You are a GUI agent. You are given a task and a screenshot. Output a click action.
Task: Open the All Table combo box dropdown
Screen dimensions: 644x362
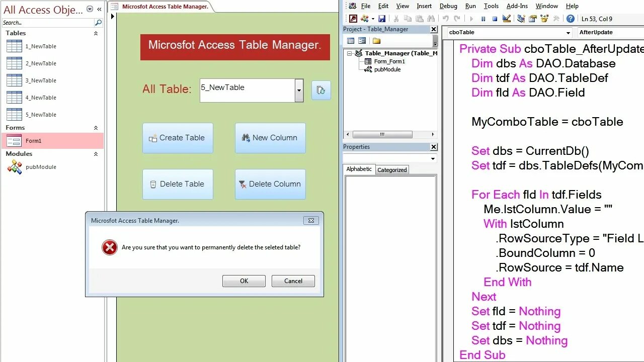click(299, 90)
